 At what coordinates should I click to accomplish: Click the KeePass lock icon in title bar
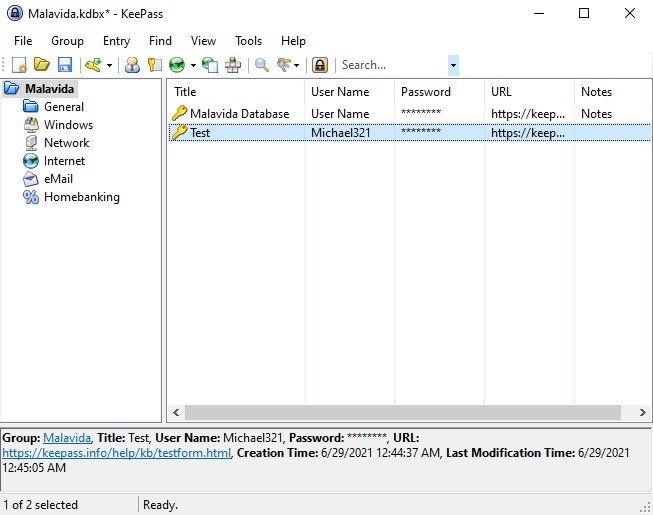click(x=15, y=13)
